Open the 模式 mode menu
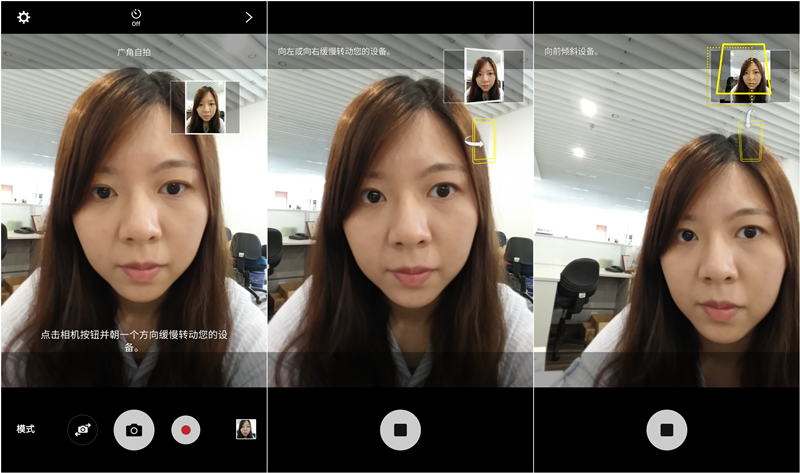Image resolution: width=800 pixels, height=473 pixels. [x=26, y=429]
